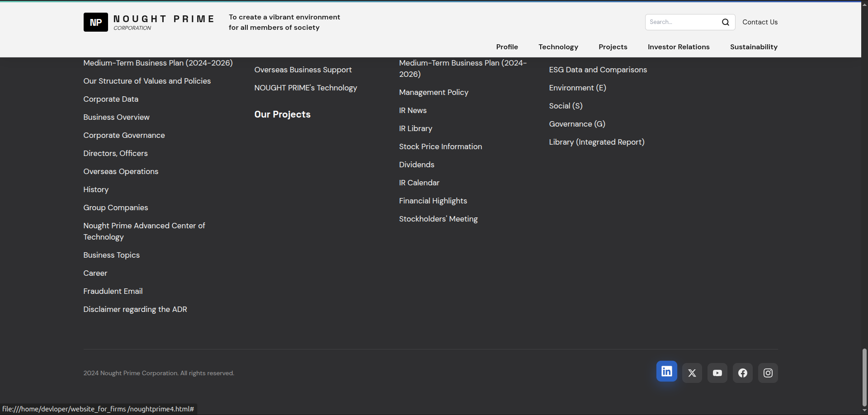
Task: Click the Contact Us link
Action: [x=759, y=22]
